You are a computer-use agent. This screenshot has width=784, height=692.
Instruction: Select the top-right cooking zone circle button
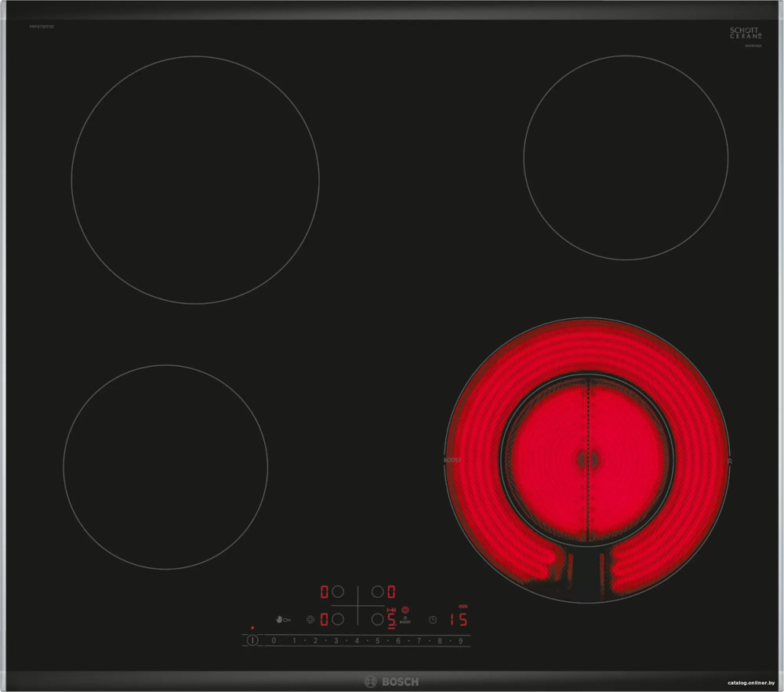[x=377, y=592]
